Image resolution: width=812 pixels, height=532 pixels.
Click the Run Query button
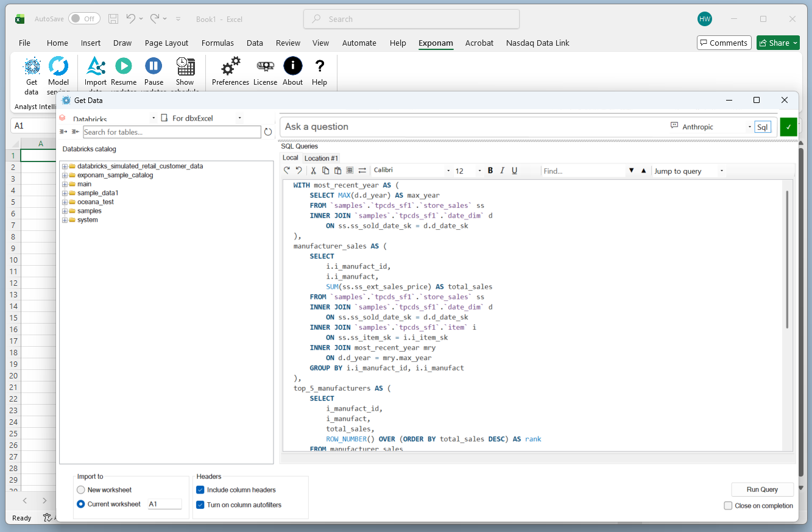762,489
